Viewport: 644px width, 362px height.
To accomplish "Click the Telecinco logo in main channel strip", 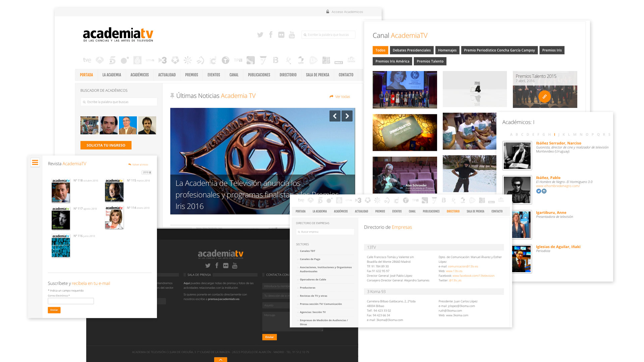I will tap(112, 60).
